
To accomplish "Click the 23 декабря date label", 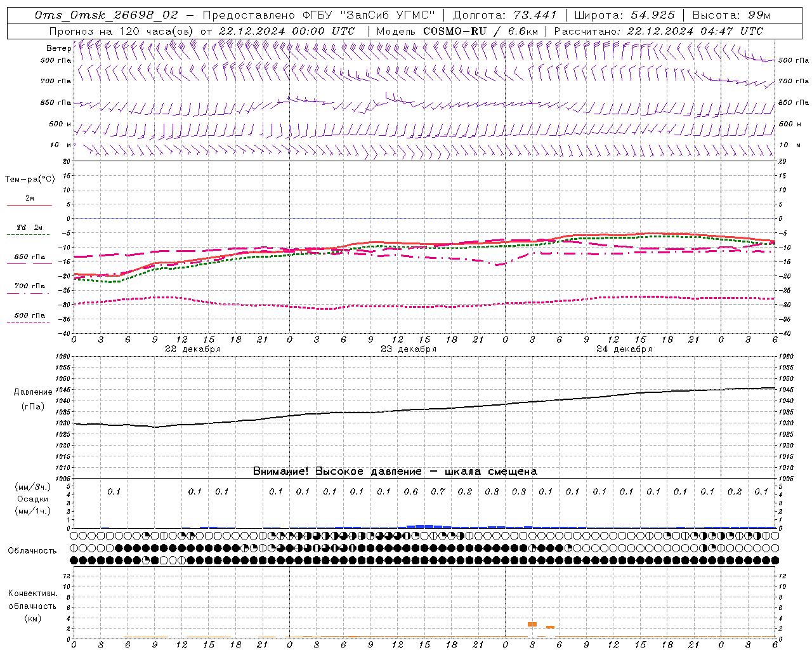I will (409, 349).
